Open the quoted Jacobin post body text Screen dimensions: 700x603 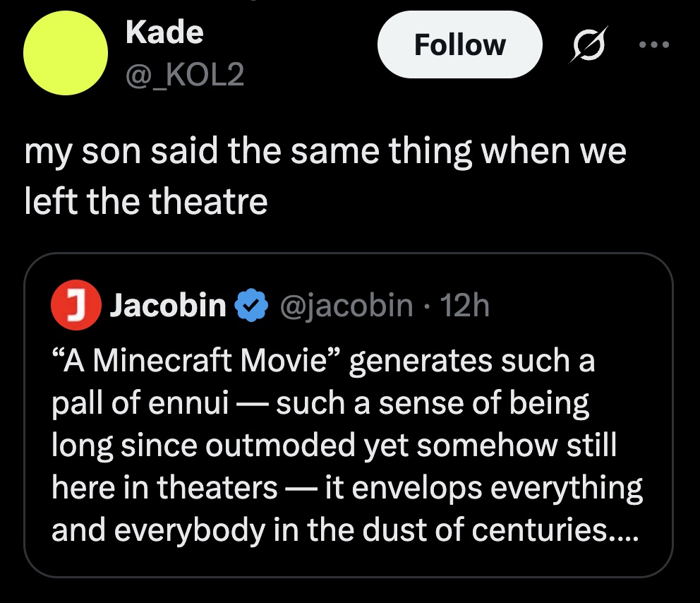coord(346,445)
